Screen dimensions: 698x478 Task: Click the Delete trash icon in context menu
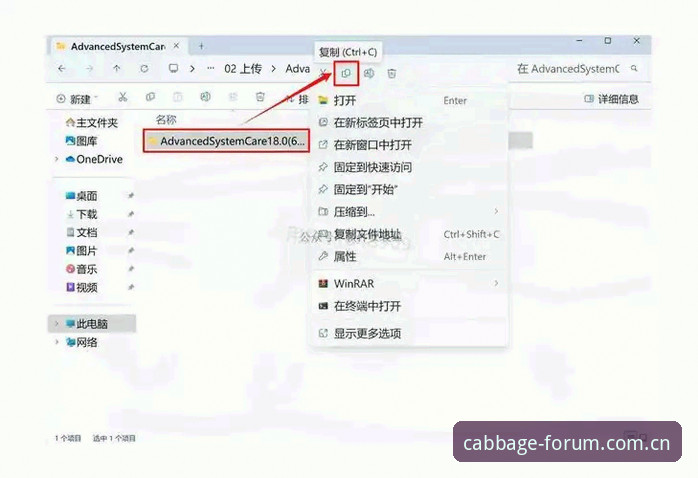(x=392, y=73)
